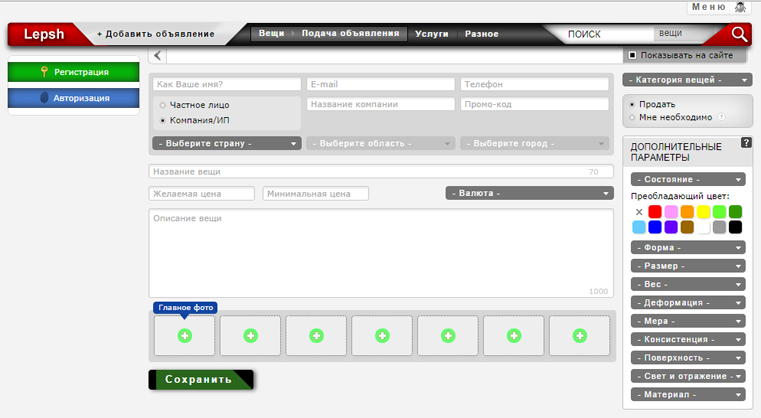Click the Главное фото upload plus icon

coord(184,336)
